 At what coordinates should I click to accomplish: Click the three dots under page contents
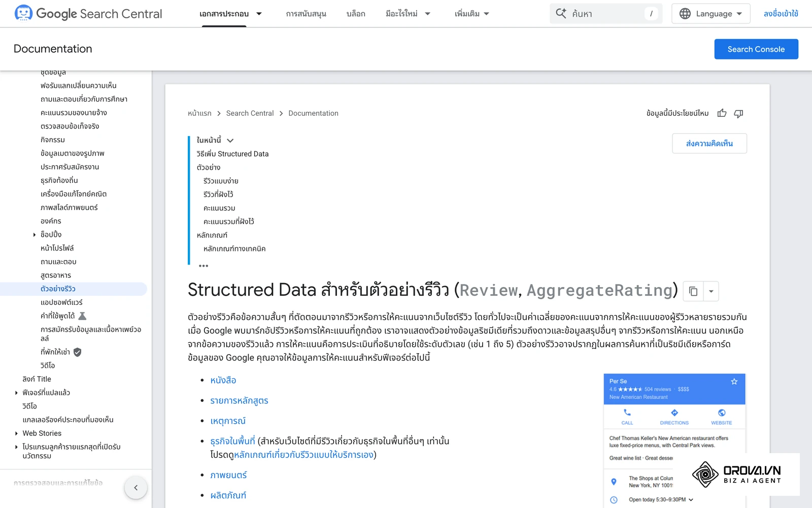click(x=204, y=266)
